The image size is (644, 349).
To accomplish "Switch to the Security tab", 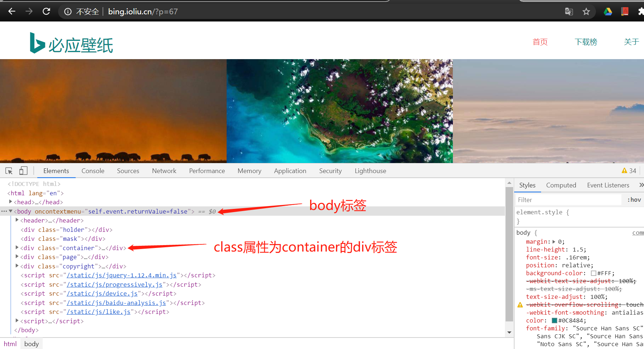I will [x=330, y=171].
